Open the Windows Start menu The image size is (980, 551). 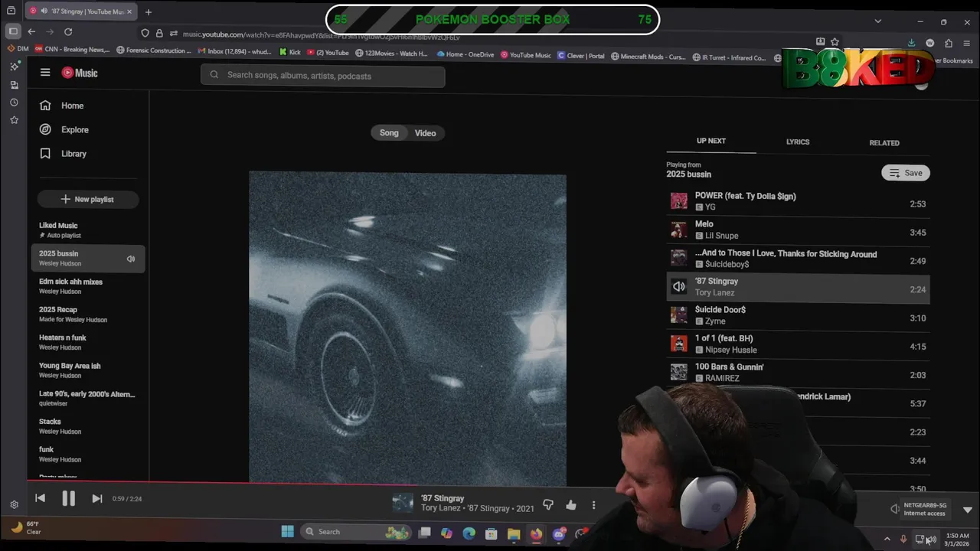[x=287, y=532]
